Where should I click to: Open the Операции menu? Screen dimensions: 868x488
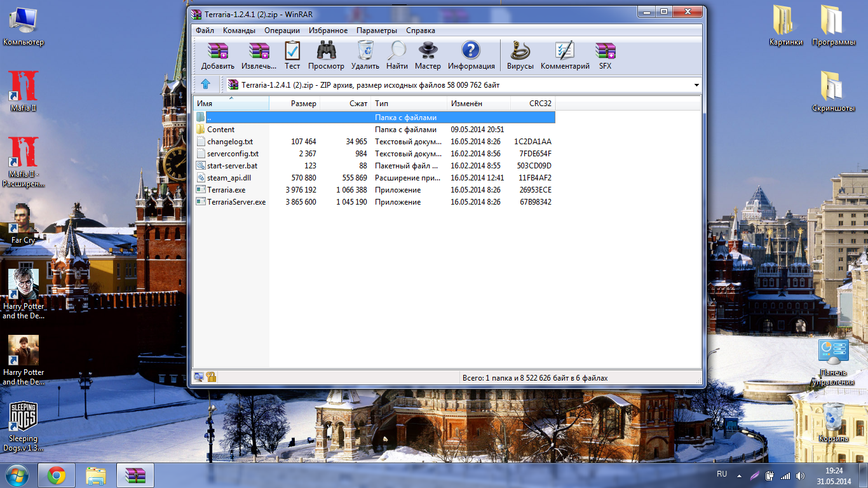click(282, 30)
